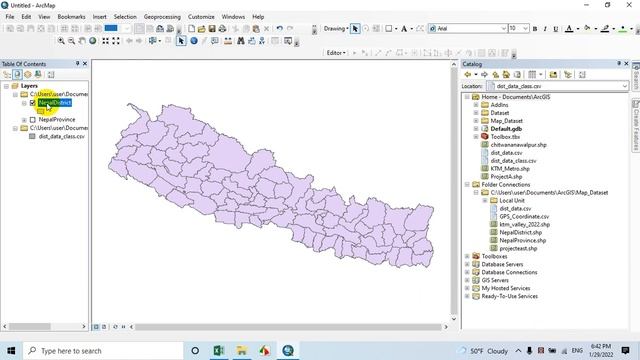Activate the Pan hand tool
This screenshot has width=640, height=360.
82,41
